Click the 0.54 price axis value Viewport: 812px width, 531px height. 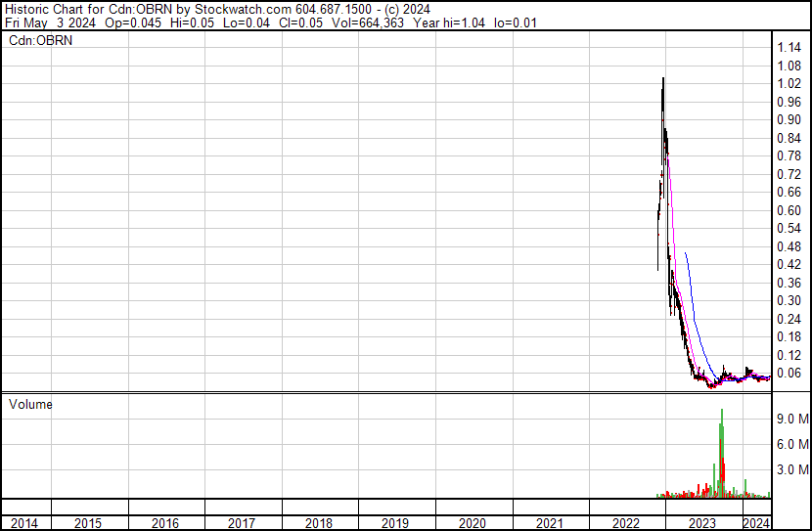(789, 228)
